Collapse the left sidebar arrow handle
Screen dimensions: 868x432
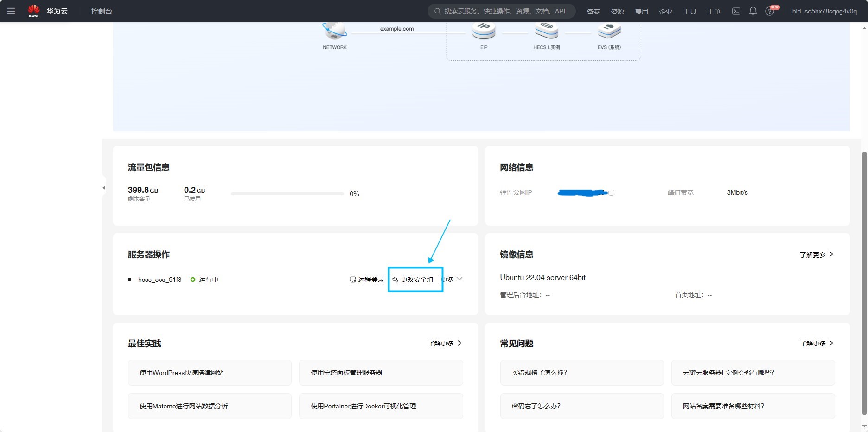[x=104, y=188]
